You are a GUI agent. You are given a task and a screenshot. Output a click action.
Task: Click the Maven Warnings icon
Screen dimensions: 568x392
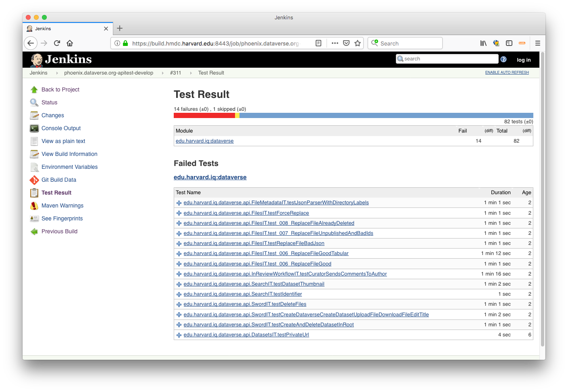point(34,205)
